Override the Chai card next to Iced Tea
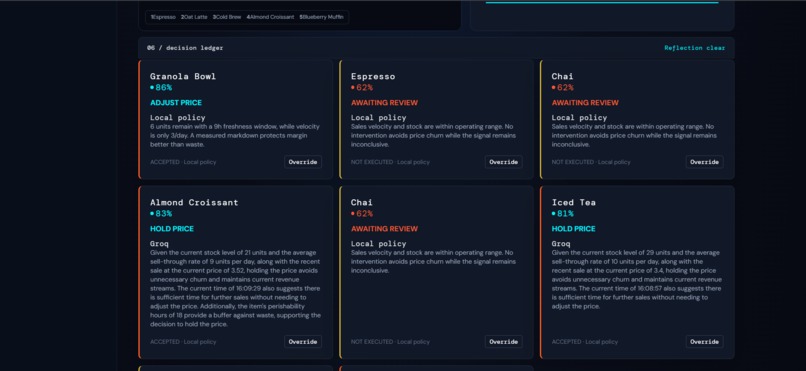Screen dimensions: 806x371 (x=503, y=342)
